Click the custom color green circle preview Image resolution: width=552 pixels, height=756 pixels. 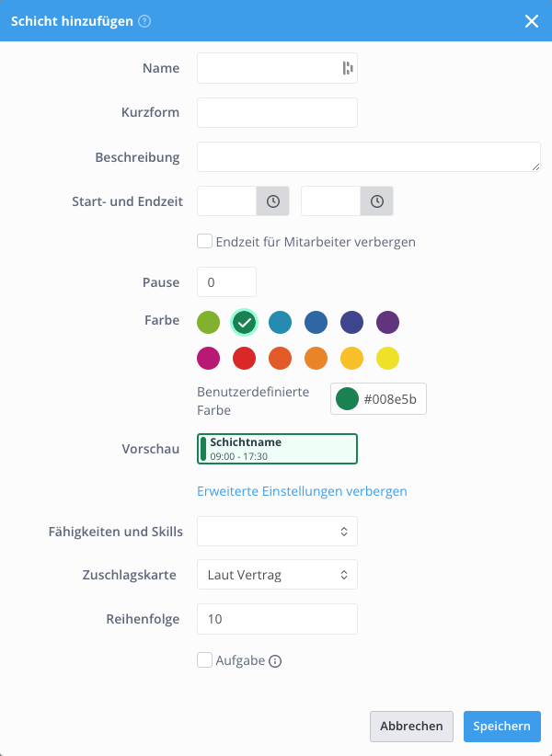coord(347,399)
